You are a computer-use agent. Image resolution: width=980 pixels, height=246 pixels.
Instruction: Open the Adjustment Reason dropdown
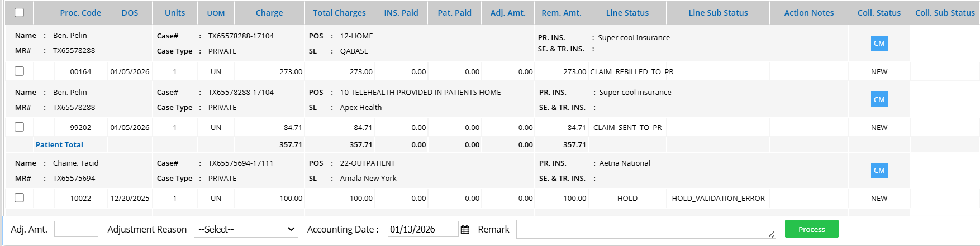click(x=246, y=229)
